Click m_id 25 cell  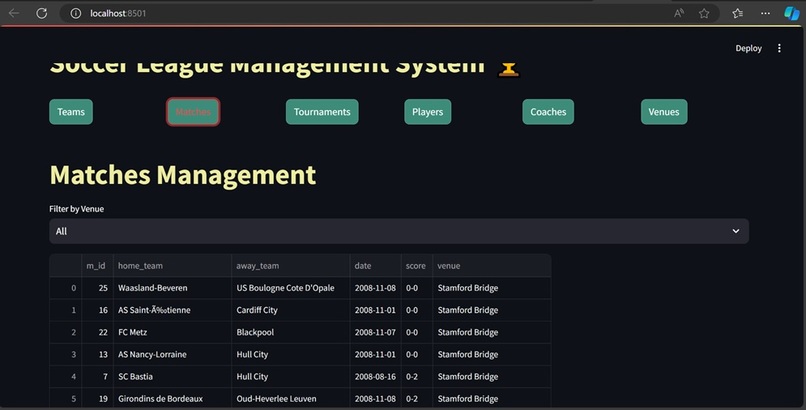[x=97, y=288]
